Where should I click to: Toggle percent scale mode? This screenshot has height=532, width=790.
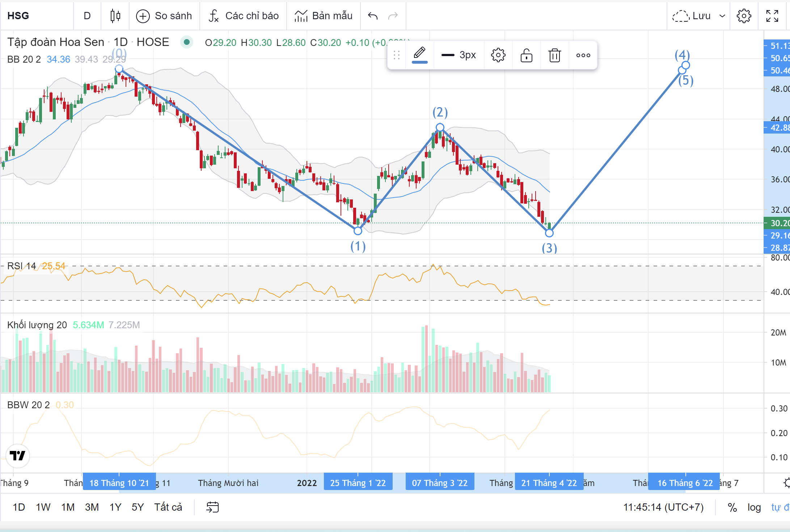click(732, 507)
